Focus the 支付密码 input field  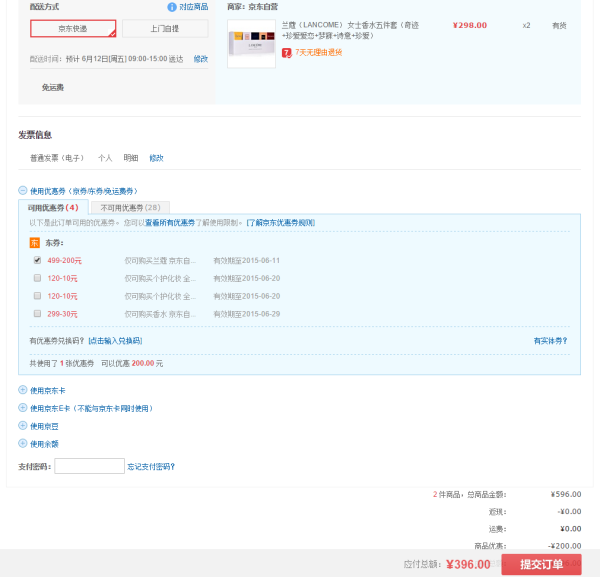click(90, 466)
